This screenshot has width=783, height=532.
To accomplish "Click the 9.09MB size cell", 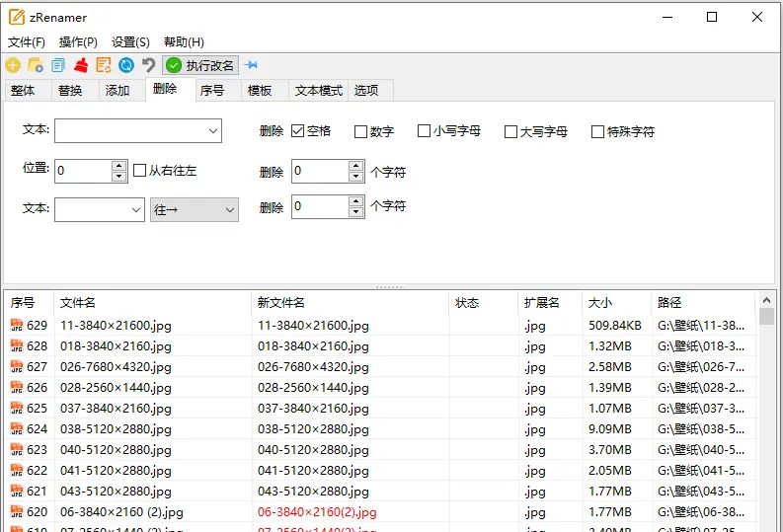I will 610,429.
